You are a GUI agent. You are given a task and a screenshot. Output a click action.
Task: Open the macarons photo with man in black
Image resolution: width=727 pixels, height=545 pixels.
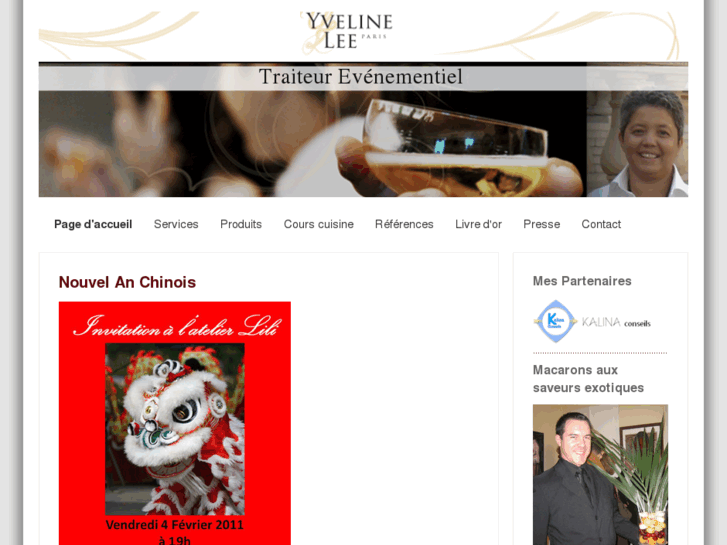click(600, 474)
